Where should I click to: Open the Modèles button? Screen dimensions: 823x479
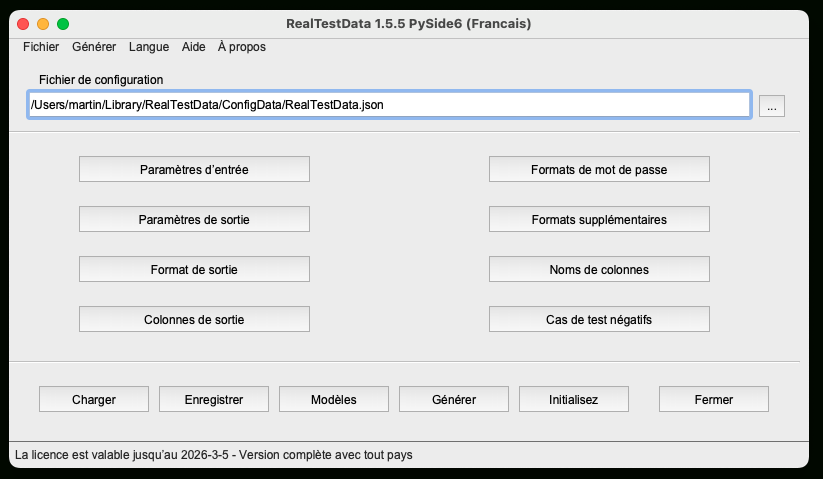334,399
